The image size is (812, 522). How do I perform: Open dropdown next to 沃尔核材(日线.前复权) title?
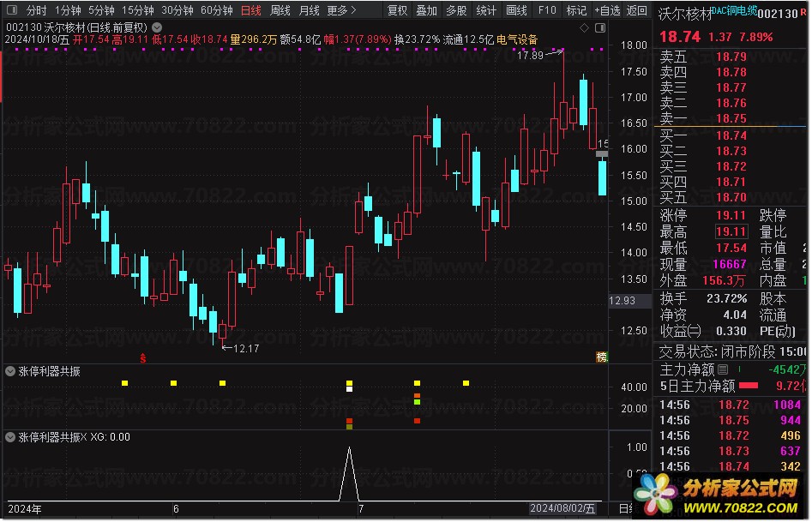coord(157,27)
